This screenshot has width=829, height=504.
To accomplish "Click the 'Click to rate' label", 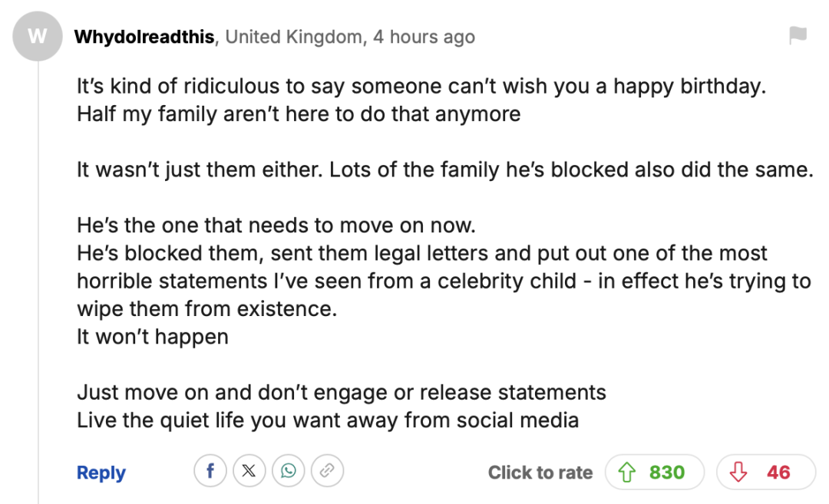I will tap(540, 473).
